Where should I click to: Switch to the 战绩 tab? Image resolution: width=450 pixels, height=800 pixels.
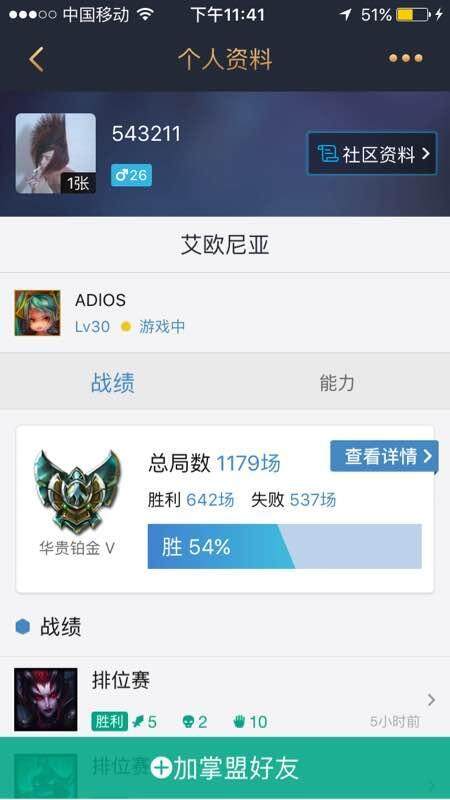click(113, 383)
